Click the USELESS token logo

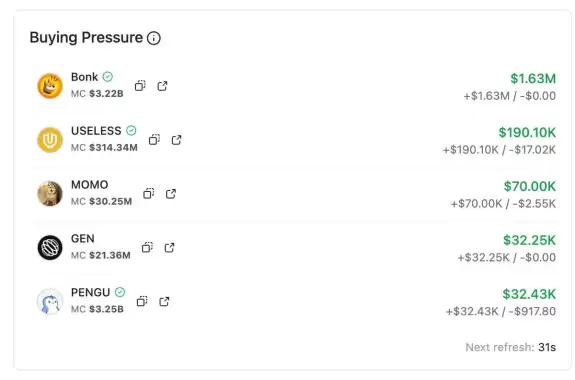tap(50, 140)
